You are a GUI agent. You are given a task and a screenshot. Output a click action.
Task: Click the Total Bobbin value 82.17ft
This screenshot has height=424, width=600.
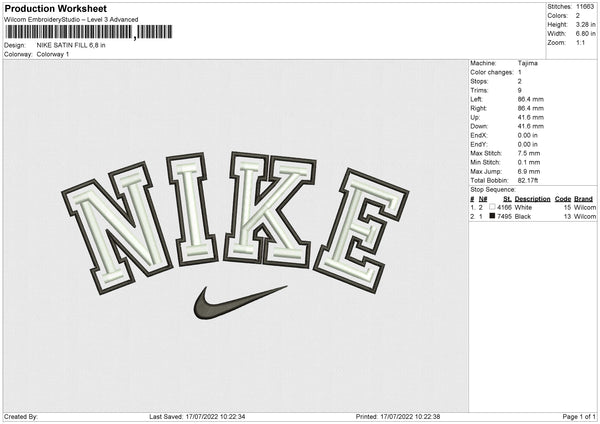[528, 181]
